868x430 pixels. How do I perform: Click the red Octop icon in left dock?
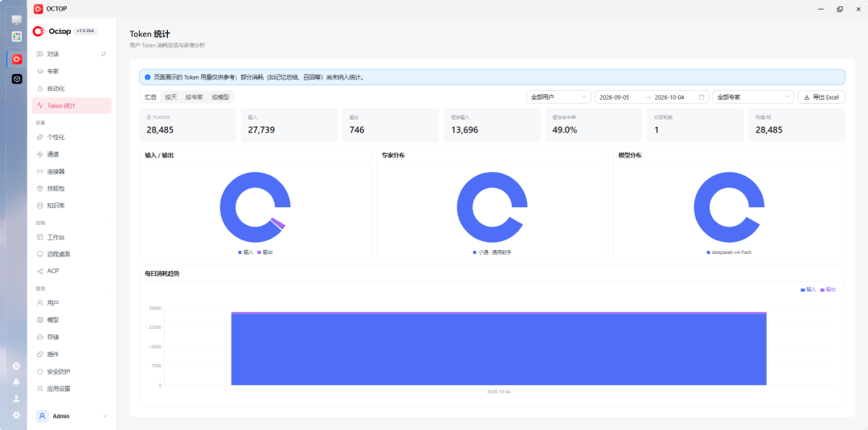[x=17, y=59]
